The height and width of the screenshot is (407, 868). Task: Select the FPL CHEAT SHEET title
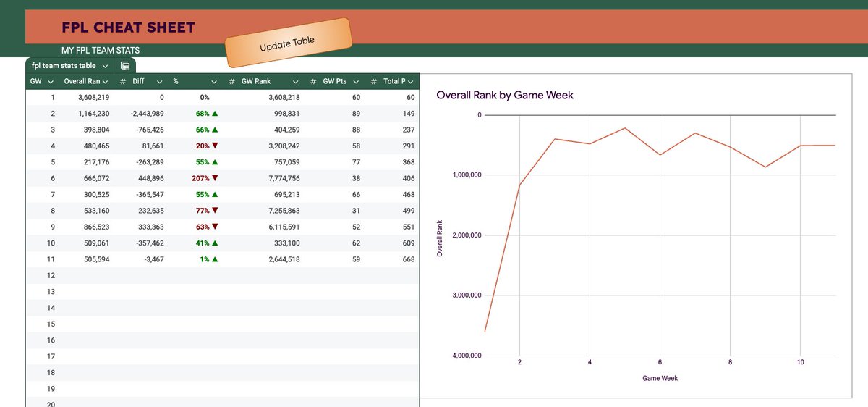click(129, 28)
